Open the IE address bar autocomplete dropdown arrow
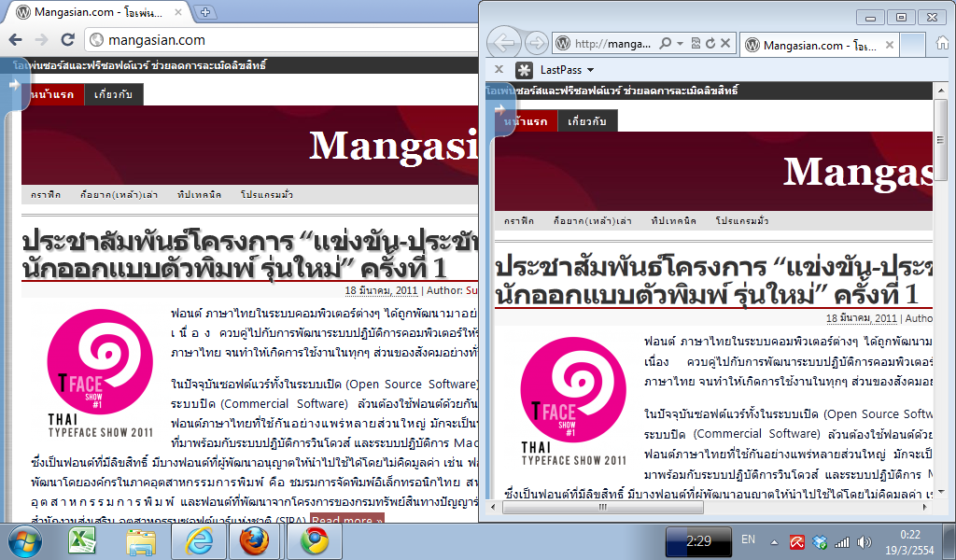956x560 pixels. click(680, 44)
